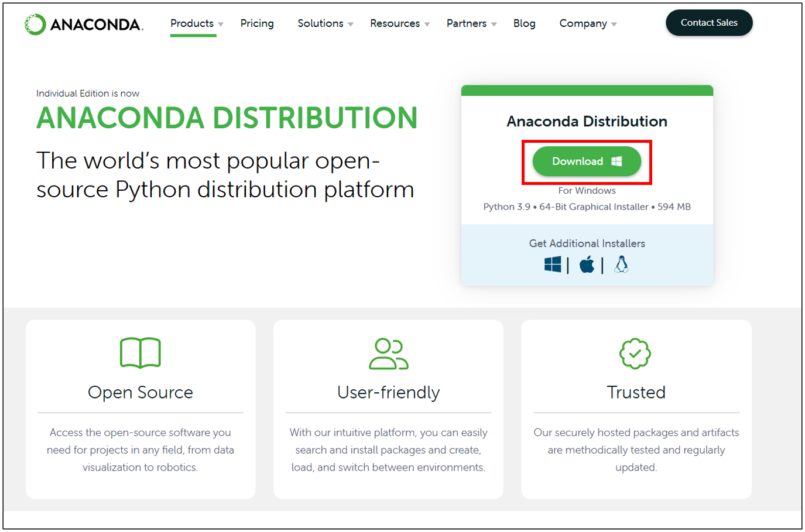805x532 pixels.
Task: Click the Trusted checkmark badge icon
Action: tap(635, 353)
